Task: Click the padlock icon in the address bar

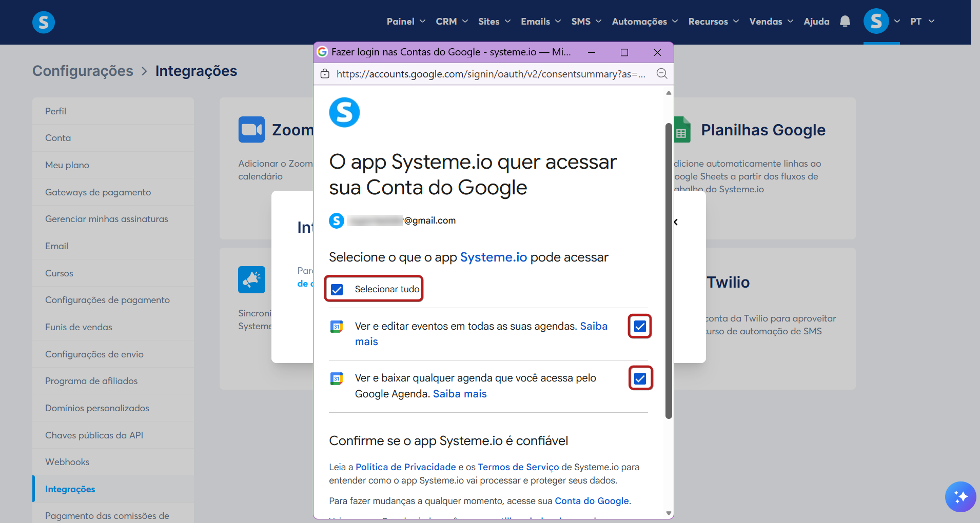Action: (325, 74)
